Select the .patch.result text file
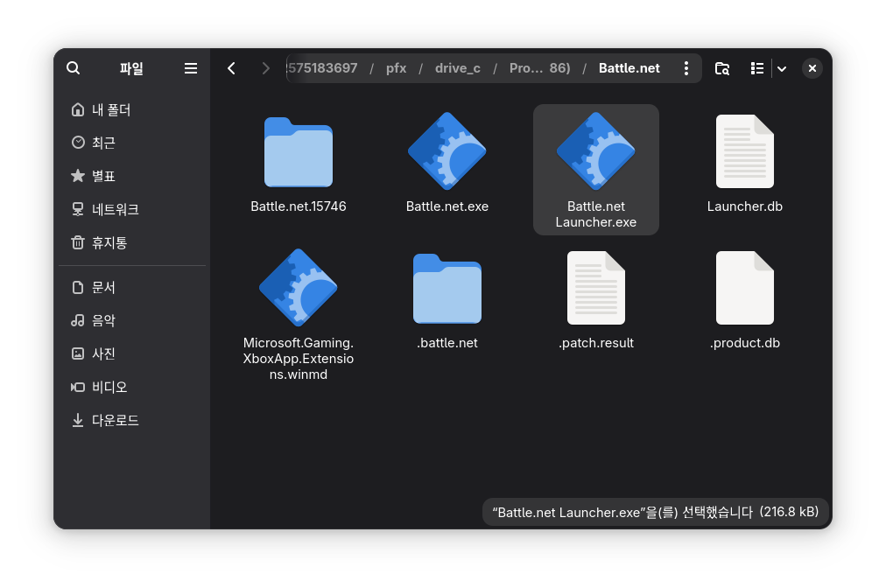This screenshot has height=588, width=886. 596,289
